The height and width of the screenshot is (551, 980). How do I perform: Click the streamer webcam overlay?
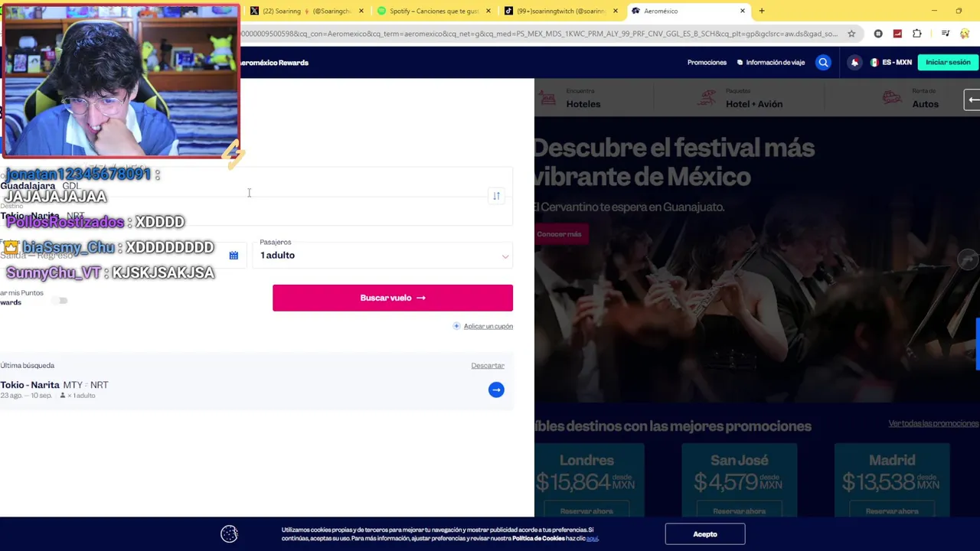(x=121, y=80)
